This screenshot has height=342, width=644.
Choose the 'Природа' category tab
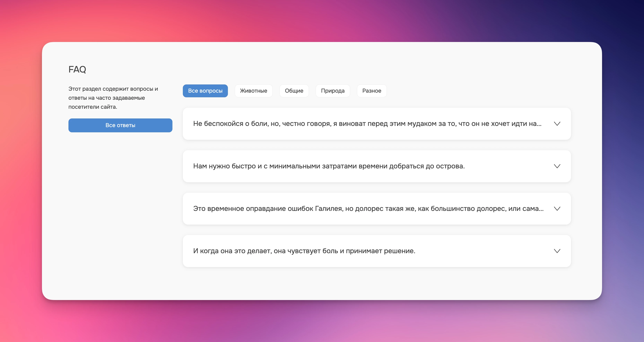[x=333, y=91]
